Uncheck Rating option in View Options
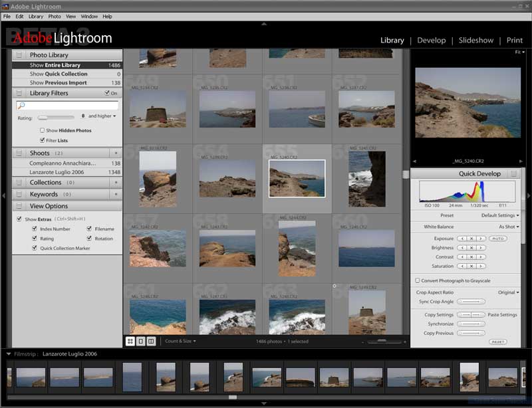The width and height of the screenshot is (532, 408). pyautogui.click(x=35, y=239)
